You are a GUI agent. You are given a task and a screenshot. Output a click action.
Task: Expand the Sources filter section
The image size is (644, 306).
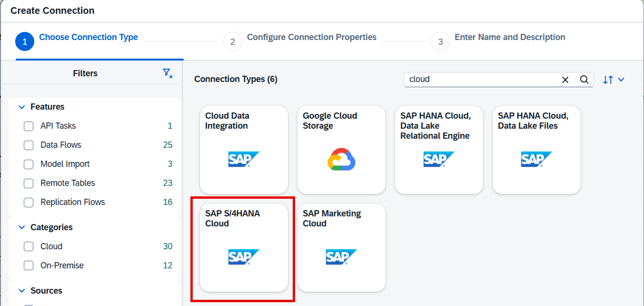tap(21, 290)
